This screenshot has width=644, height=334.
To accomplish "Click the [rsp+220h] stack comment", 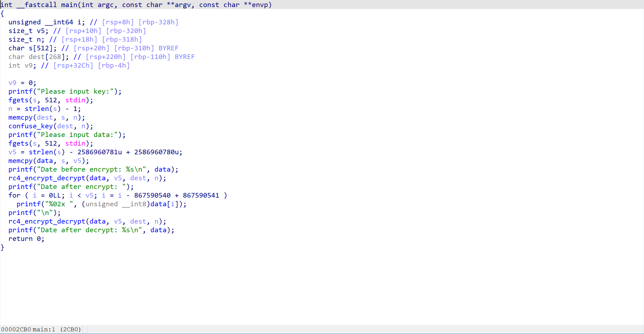I will (105, 57).
